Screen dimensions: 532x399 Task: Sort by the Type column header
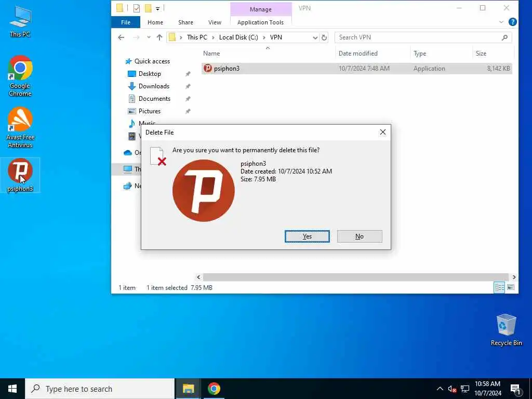pos(420,54)
